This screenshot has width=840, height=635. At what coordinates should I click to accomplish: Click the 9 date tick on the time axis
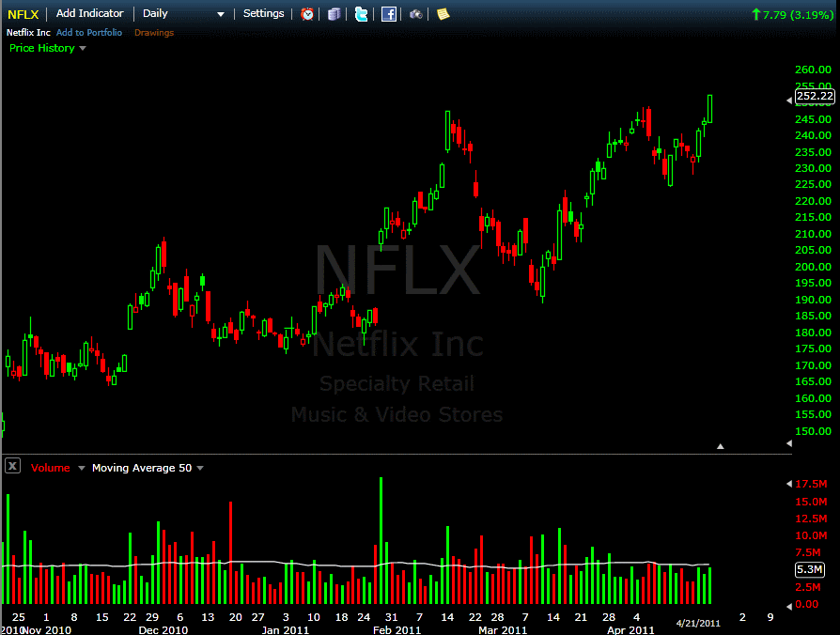770,617
